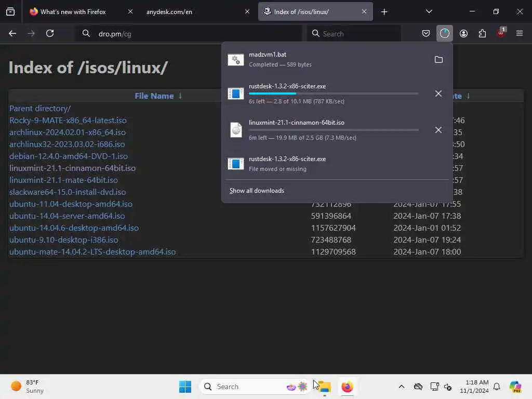The height and width of the screenshot is (399, 532).
Task: Switch to What's new with Firefox tab
Action: point(73,12)
